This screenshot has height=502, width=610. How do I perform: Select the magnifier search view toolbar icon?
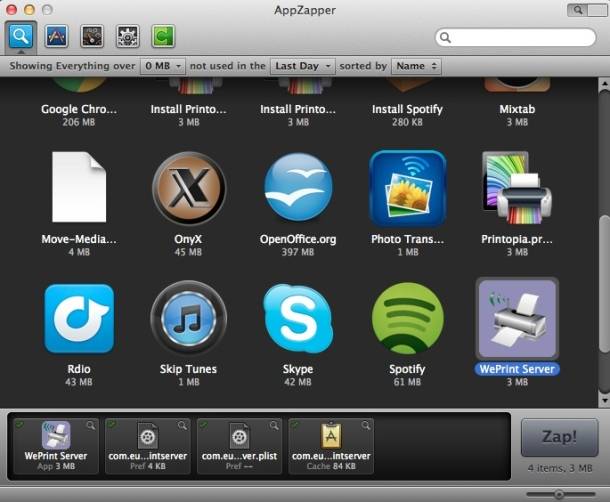click(x=21, y=36)
